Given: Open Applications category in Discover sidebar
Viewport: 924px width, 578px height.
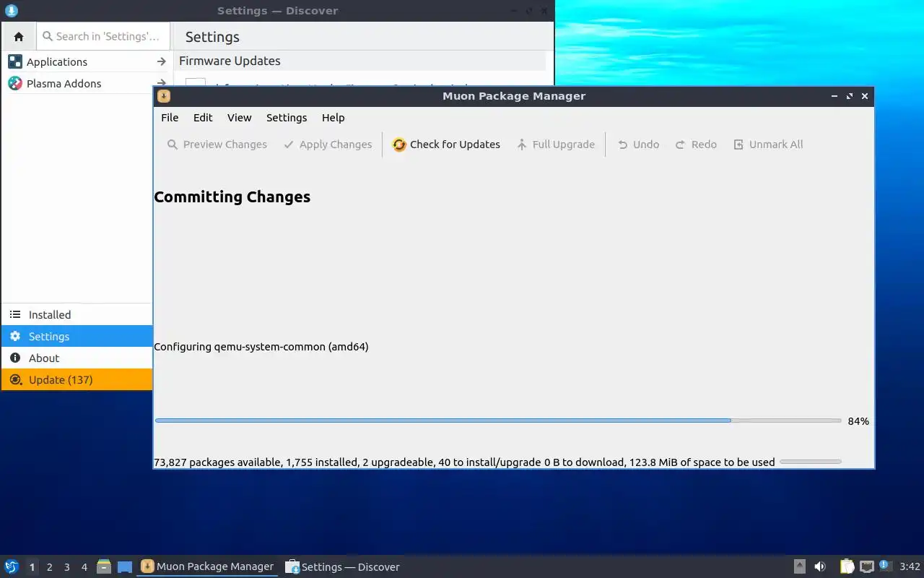Looking at the screenshot, I should (x=87, y=62).
